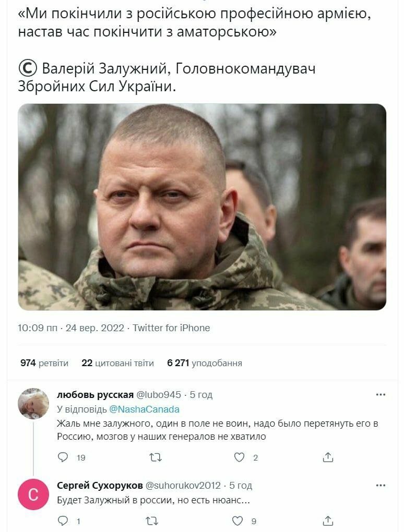Like the comment by suhorukov2012
404x532 pixels.
237,521
